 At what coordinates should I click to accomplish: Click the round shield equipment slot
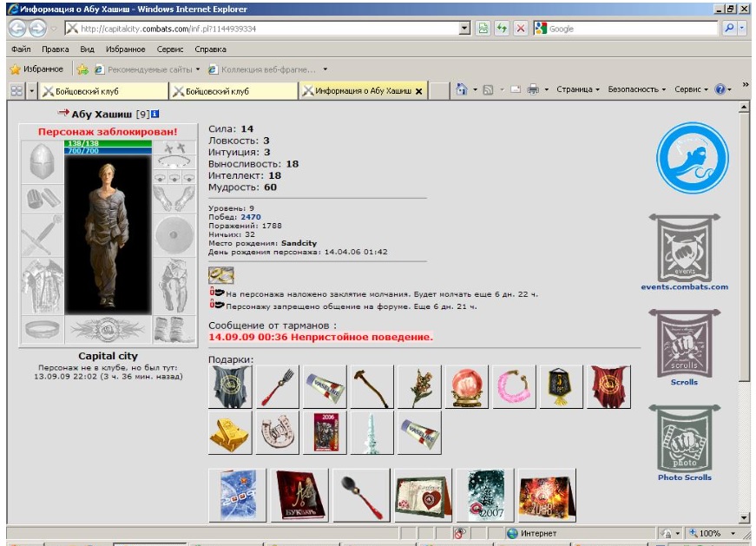(x=174, y=235)
